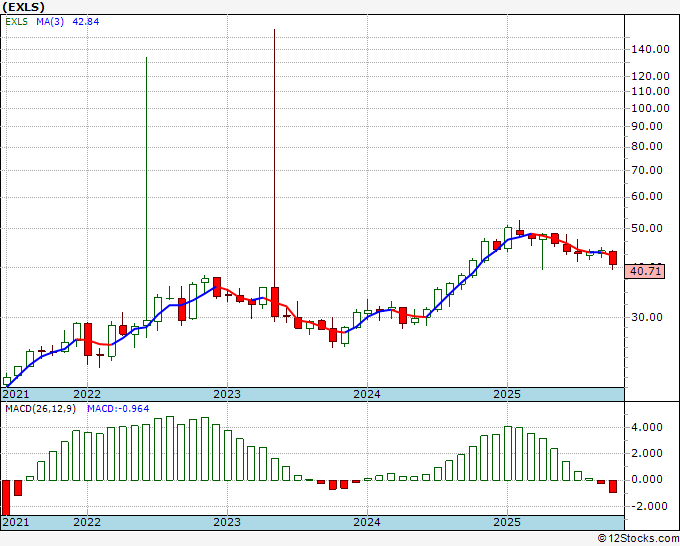Click the MACD:-0.964 value text

(118, 409)
